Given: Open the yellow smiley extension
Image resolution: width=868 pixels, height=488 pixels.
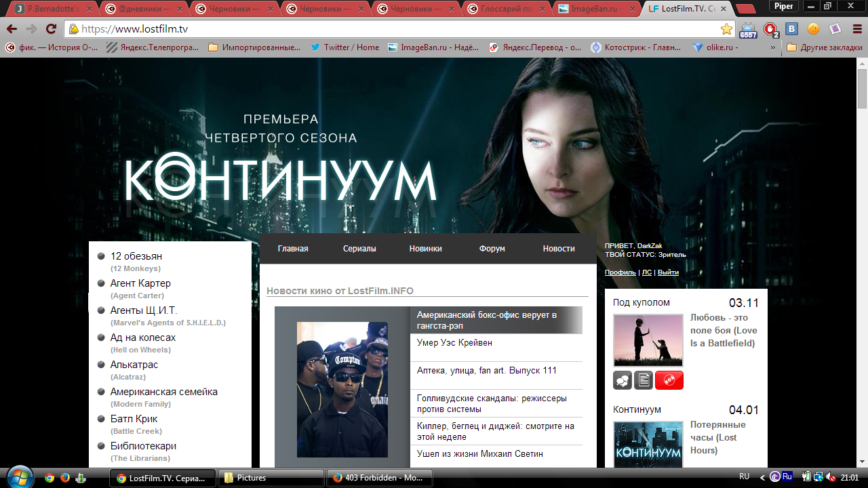Looking at the screenshot, I should click(x=813, y=29).
